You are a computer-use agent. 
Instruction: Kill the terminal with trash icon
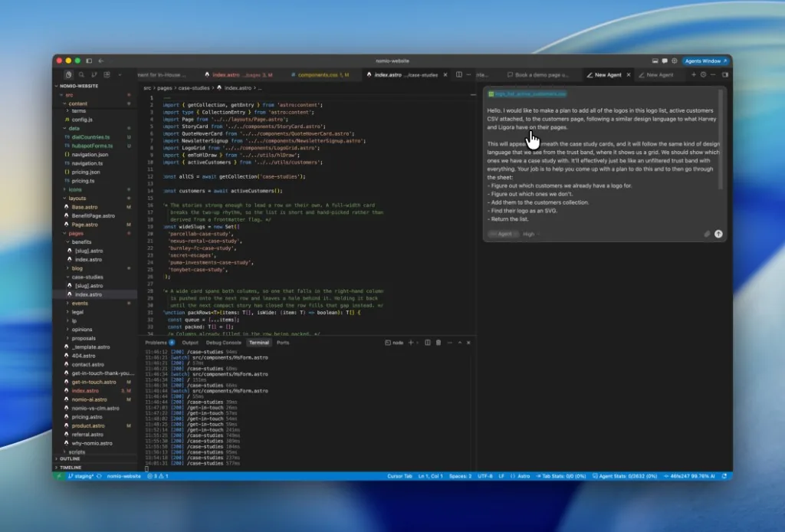coord(438,343)
